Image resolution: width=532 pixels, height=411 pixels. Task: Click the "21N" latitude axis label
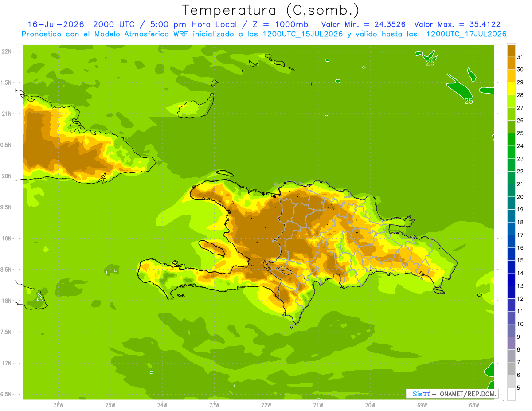point(7,114)
